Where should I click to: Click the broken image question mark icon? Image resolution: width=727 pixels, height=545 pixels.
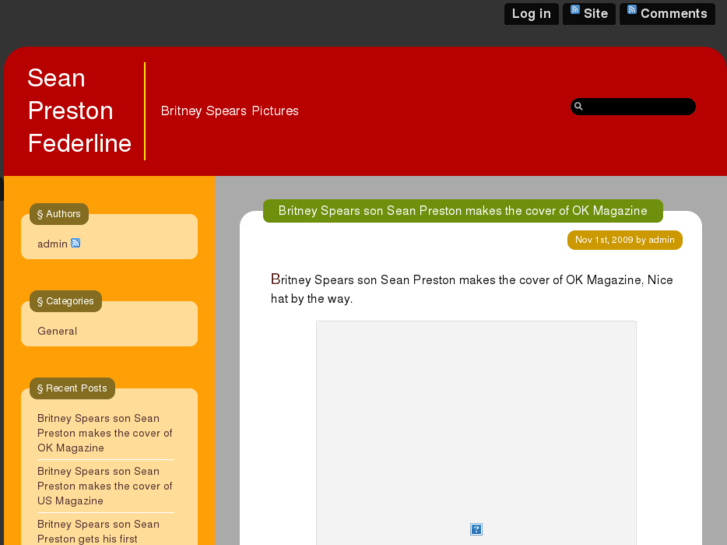tap(476, 529)
